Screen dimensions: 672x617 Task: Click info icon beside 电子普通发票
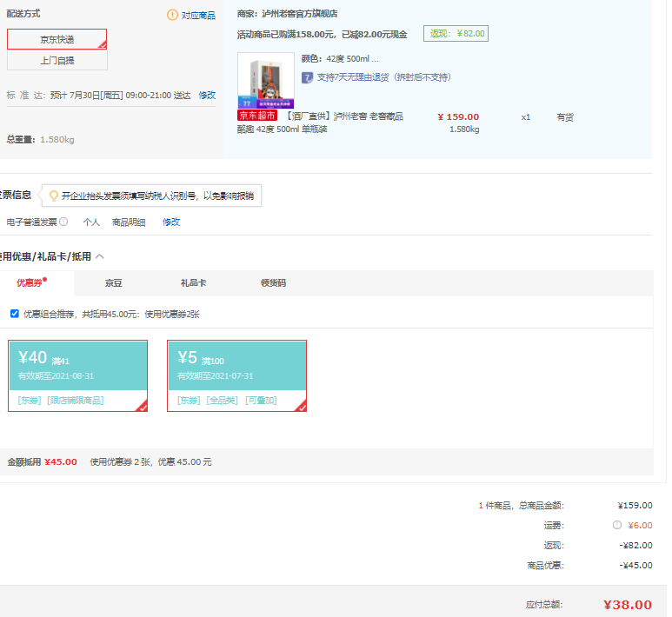(63, 222)
